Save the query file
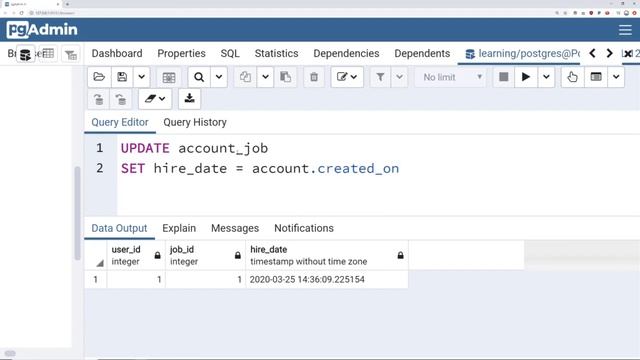Screen dimensions: 640x360 [122, 77]
